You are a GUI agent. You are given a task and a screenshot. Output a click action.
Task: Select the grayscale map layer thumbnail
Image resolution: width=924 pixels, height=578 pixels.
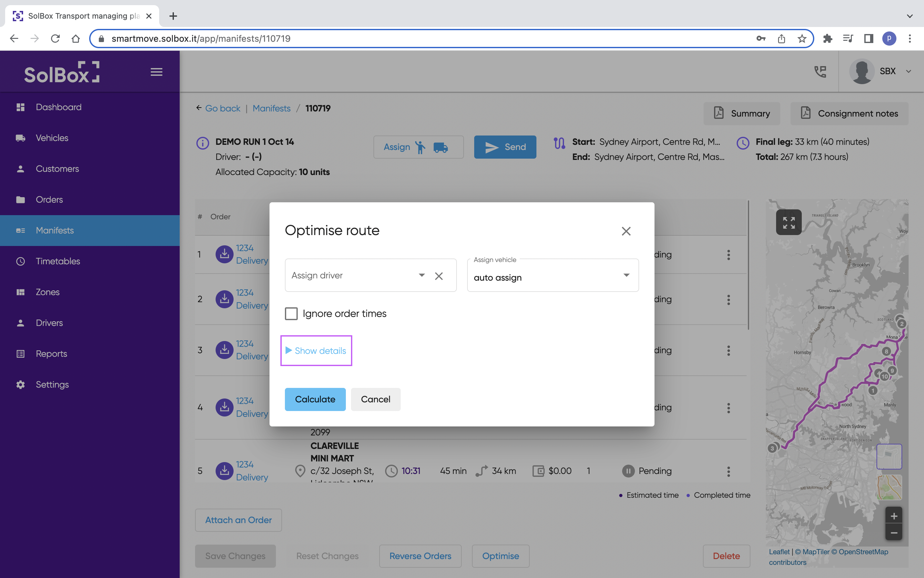tap(889, 456)
